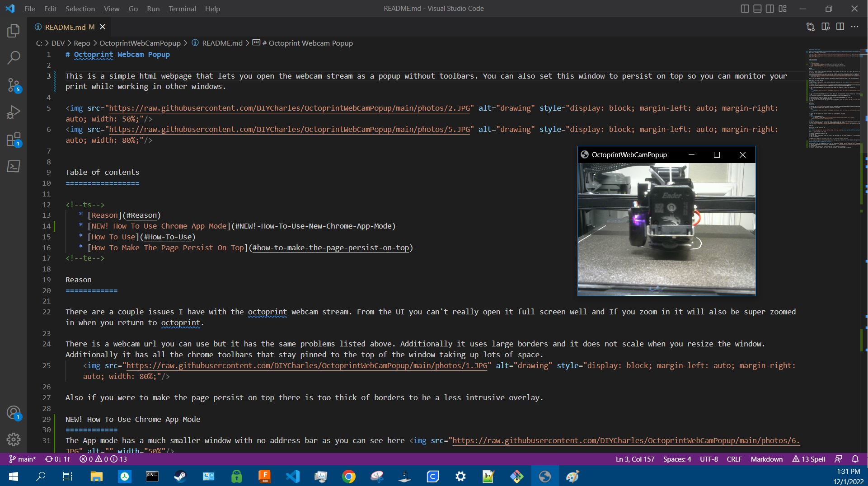The width and height of the screenshot is (868, 486).
Task: Expand the DEV breadcrumb folder
Action: click(x=57, y=43)
